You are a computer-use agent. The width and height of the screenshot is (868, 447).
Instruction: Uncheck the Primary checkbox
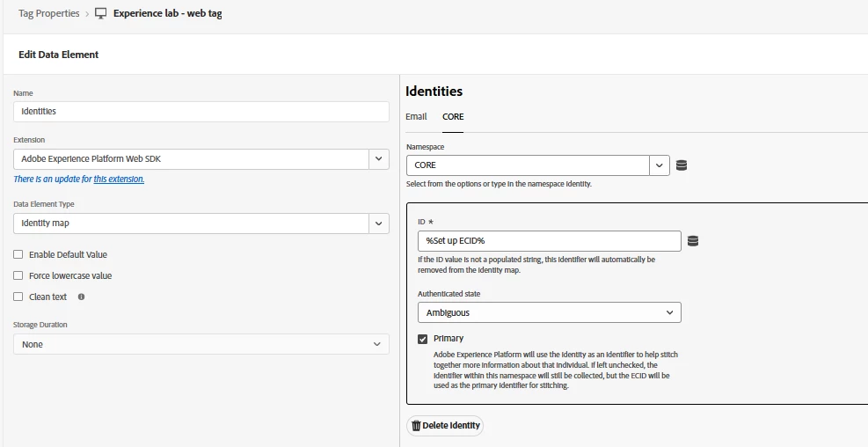tap(423, 339)
